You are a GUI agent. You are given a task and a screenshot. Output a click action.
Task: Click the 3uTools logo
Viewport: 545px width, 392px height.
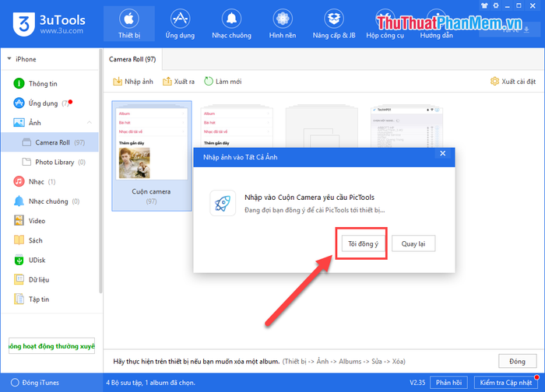pos(49,24)
